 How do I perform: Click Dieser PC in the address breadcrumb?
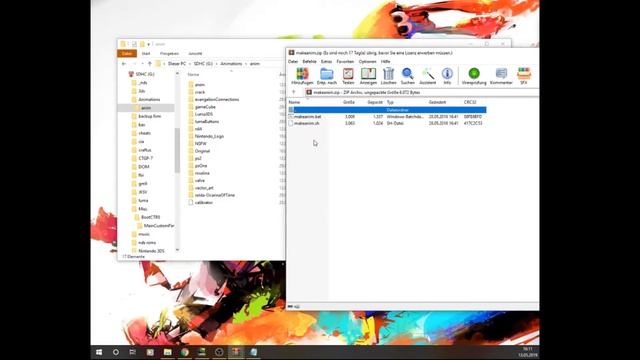(177, 64)
